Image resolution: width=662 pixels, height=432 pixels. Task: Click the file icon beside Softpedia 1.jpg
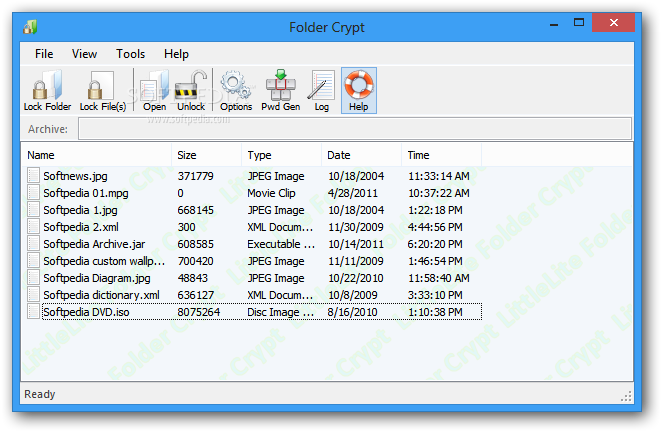pyautogui.click(x=33, y=209)
